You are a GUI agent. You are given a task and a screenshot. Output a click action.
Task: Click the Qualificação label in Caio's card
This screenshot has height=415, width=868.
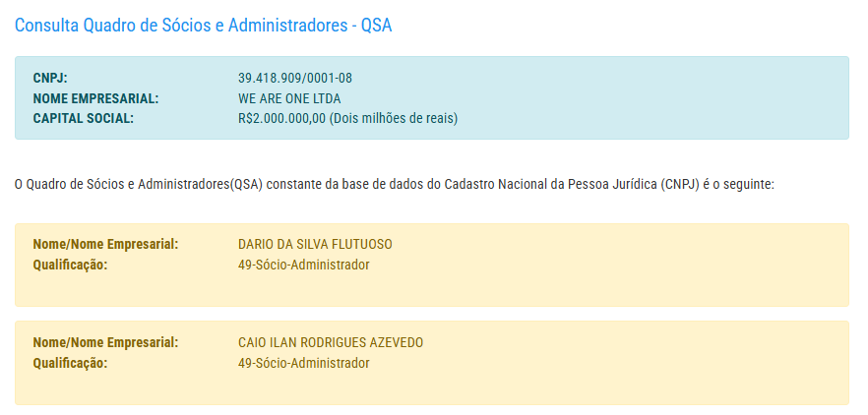click(70, 363)
